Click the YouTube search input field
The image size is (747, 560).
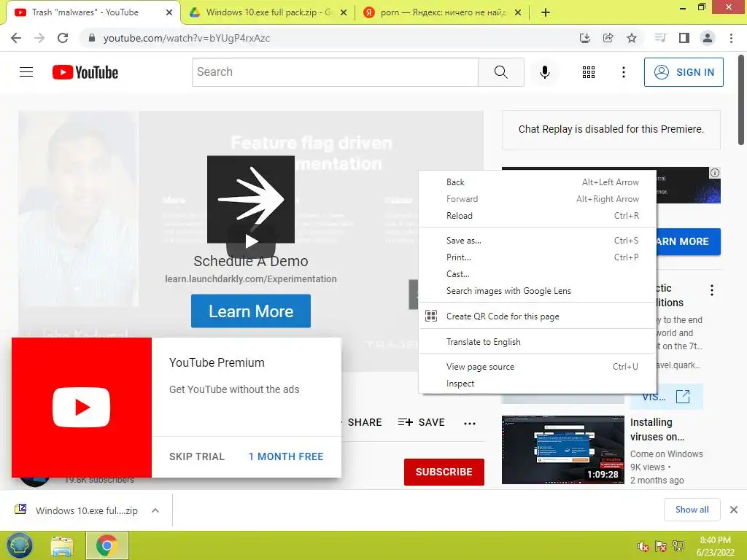point(336,72)
